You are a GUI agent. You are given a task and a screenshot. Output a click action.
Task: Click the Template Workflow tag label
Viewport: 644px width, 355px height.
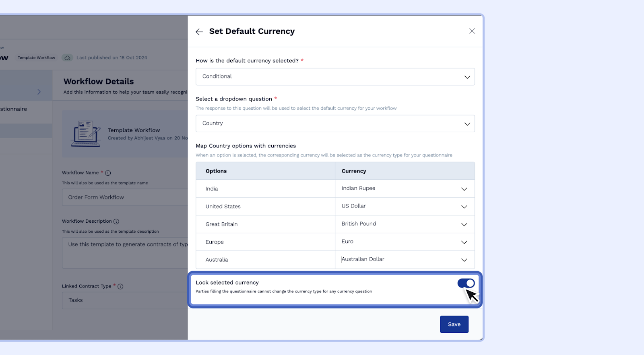36,58
